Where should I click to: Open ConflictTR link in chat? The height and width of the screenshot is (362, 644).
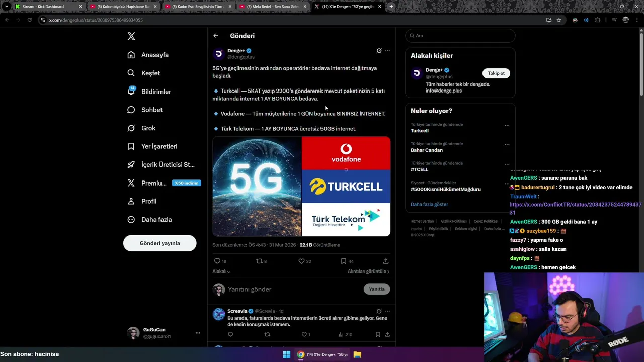(575, 208)
